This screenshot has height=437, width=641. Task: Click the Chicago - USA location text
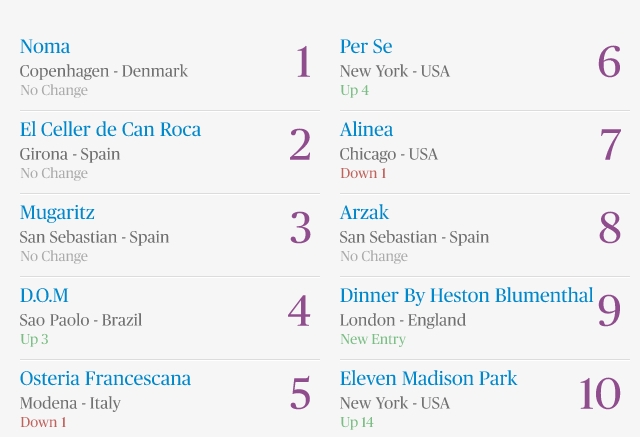[388, 155]
